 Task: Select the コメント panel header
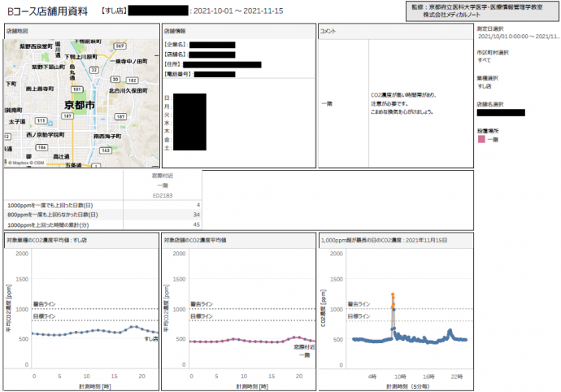(x=396, y=31)
